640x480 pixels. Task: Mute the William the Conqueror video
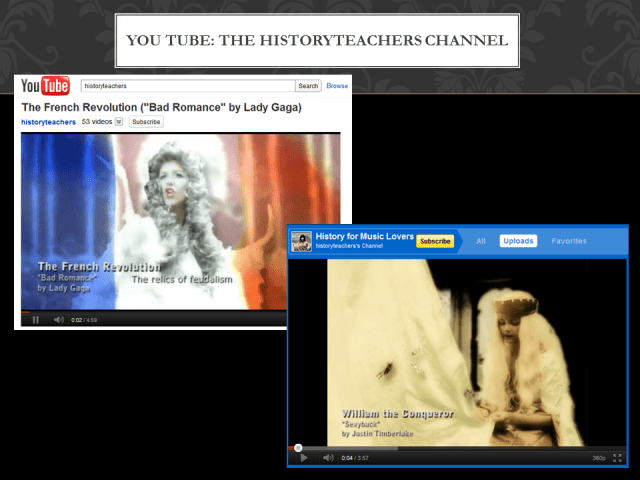tap(327, 458)
